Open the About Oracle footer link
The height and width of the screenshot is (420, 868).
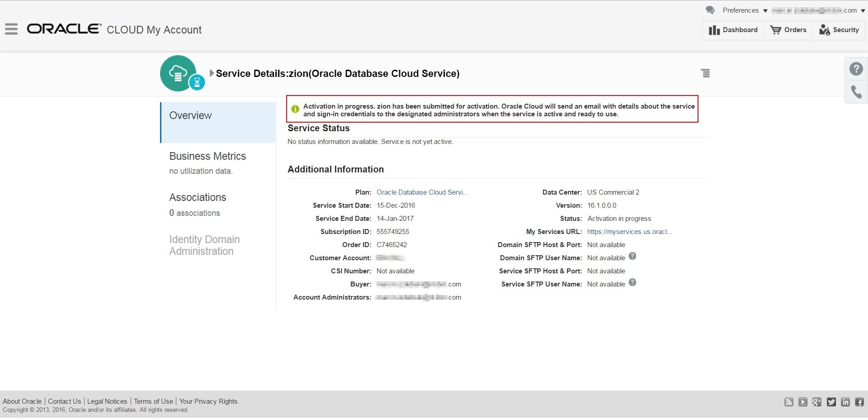(x=22, y=401)
